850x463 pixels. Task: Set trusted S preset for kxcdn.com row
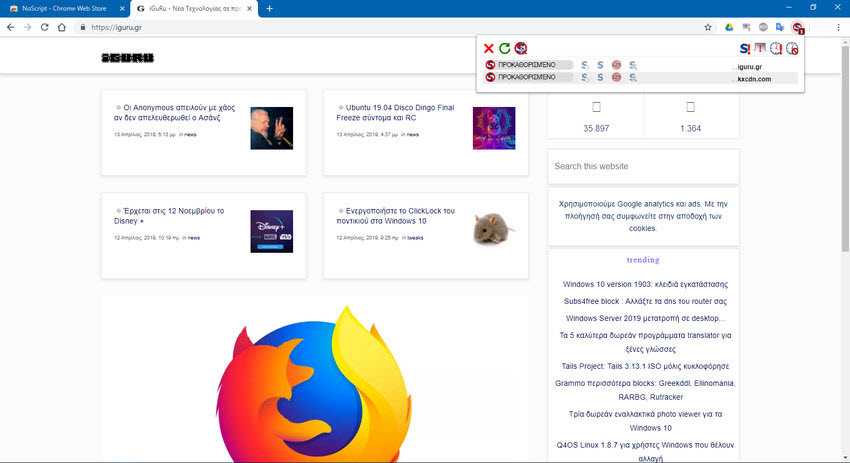600,78
